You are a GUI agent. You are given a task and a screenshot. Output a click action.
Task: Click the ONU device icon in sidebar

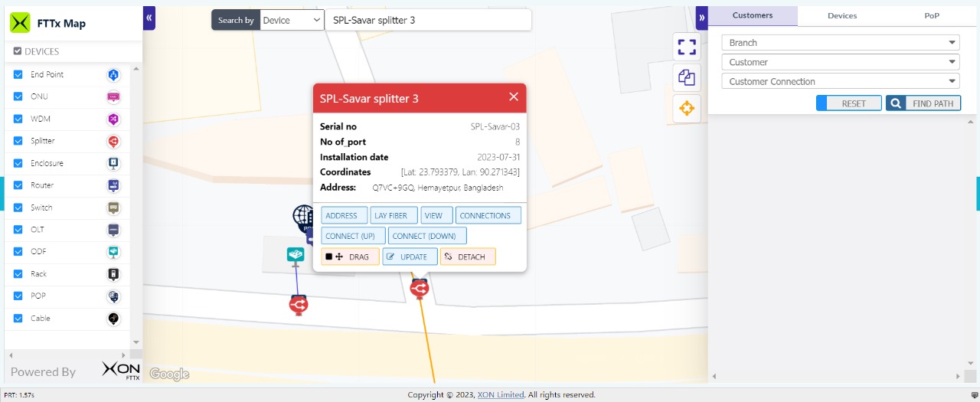click(x=113, y=96)
